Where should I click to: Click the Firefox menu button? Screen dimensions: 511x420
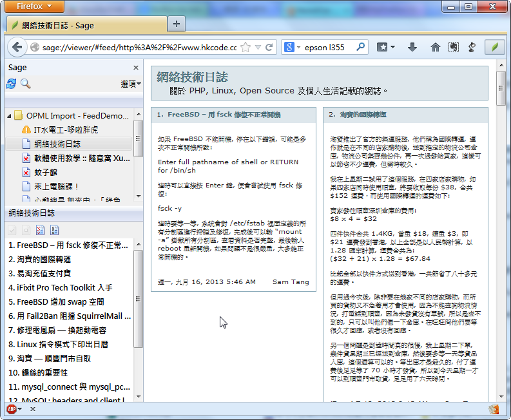coord(34,6)
